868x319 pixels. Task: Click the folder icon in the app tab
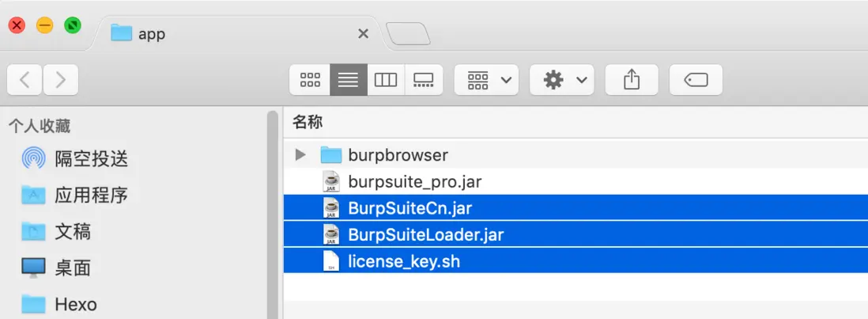[x=121, y=32]
